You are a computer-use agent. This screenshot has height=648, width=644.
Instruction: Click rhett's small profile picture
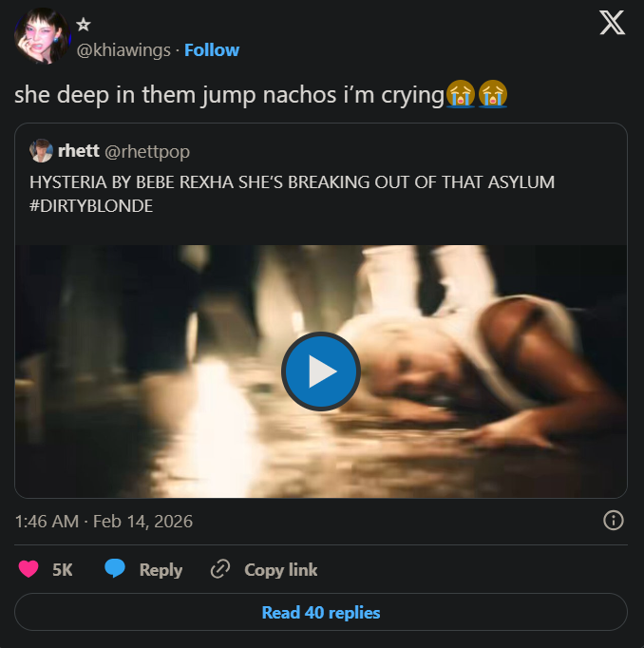(42, 150)
